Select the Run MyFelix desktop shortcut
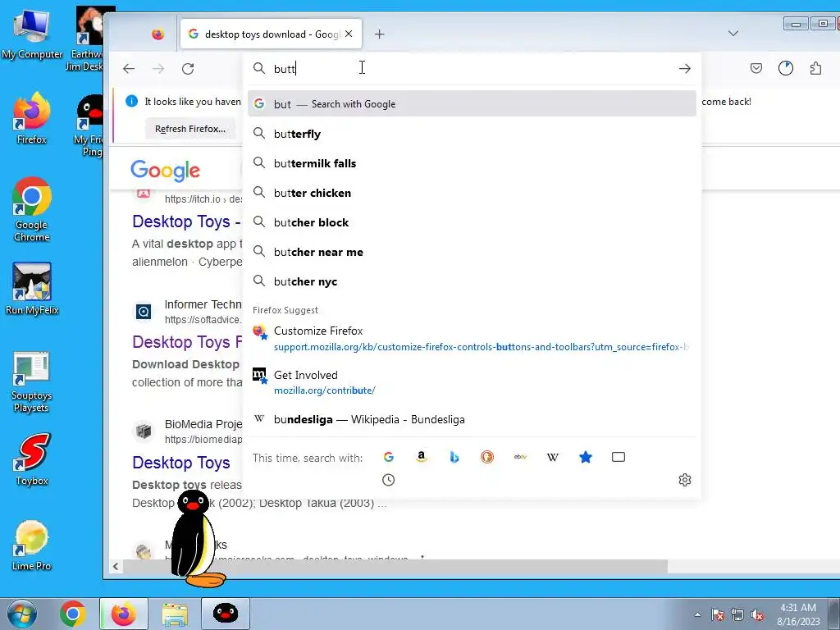This screenshot has width=840, height=630. 32,288
